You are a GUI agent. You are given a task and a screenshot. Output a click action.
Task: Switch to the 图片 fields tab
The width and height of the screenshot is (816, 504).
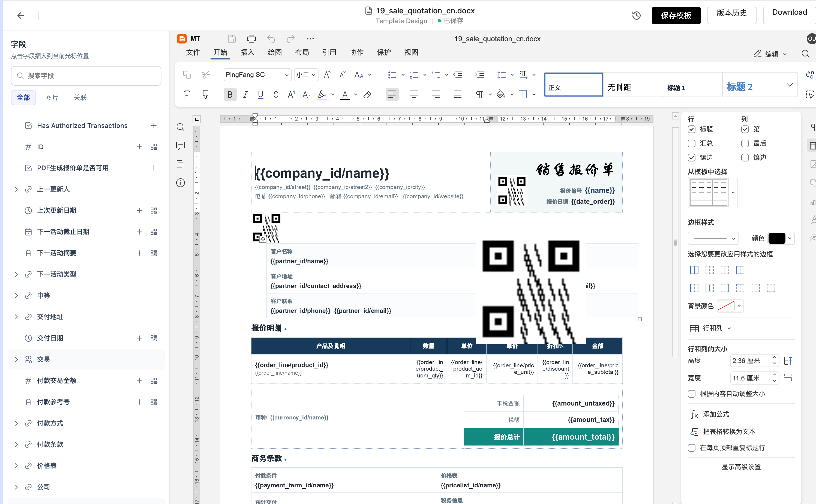pyautogui.click(x=52, y=98)
